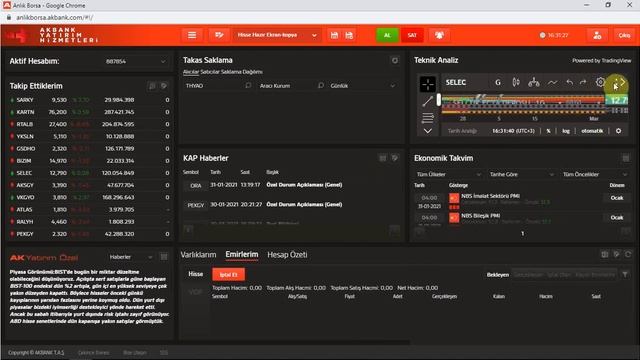Click the NBS Bileşik PMI event
The height and width of the screenshot is (360, 640).
pos(480,216)
